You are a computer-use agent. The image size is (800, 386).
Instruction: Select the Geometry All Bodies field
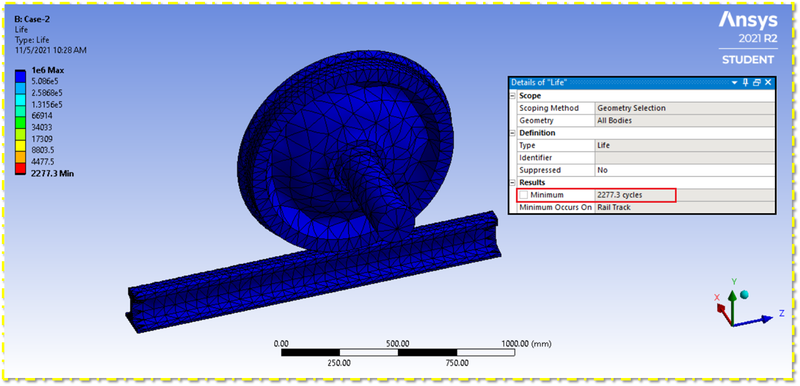coord(685,121)
